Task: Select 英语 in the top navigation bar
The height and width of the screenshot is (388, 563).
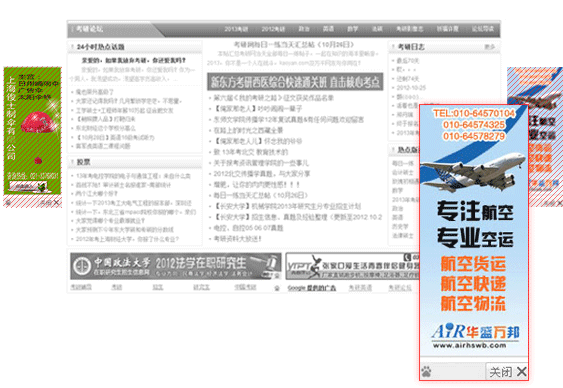Action: pos(328,29)
